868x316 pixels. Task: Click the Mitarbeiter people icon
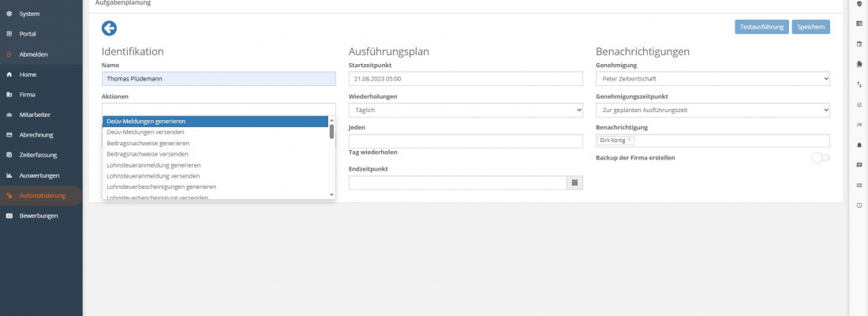pyautogui.click(x=9, y=115)
